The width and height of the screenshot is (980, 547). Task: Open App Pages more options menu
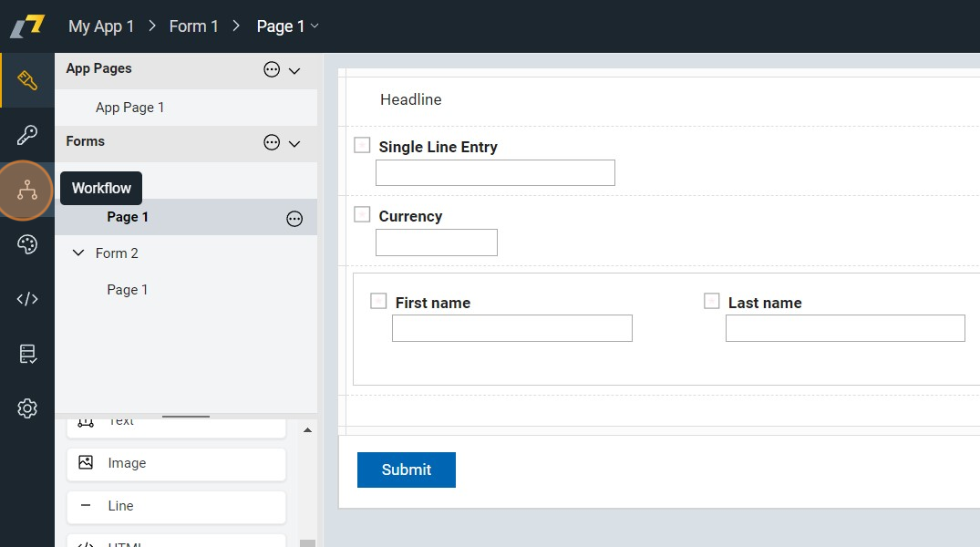click(x=272, y=69)
